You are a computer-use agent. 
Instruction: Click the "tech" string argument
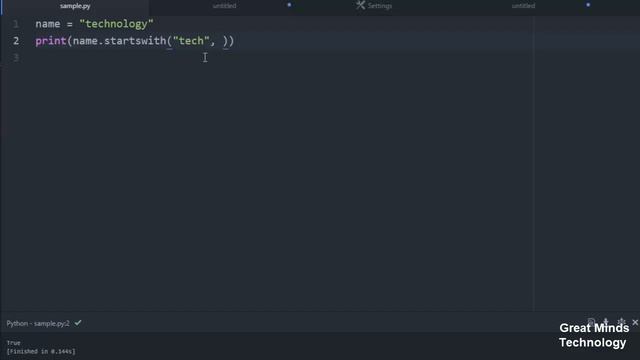[x=191, y=41]
